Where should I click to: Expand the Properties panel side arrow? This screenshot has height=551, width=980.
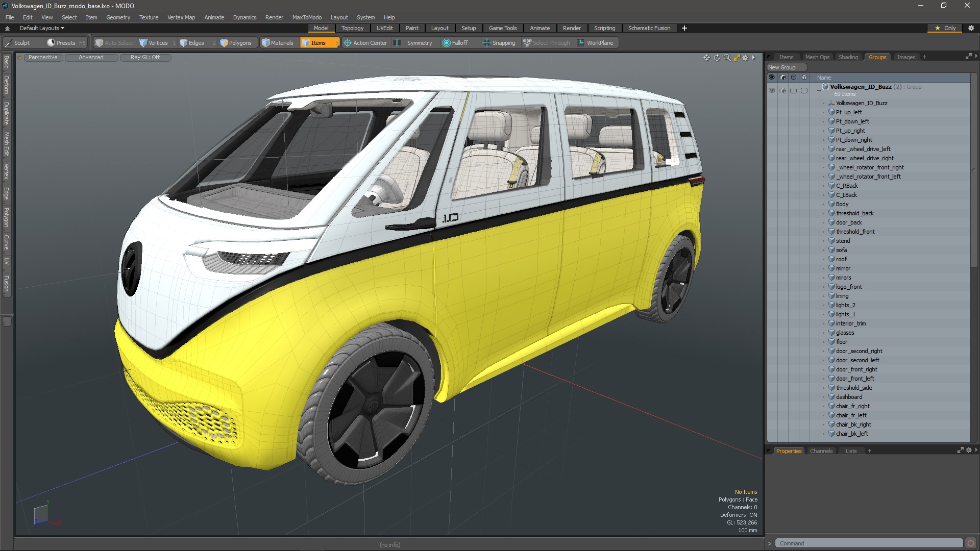(976, 450)
